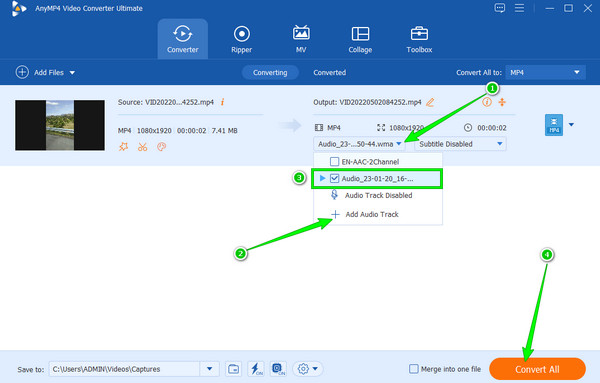Click the output duration clock icon
The height and width of the screenshot is (383, 600).
pos(468,127)
